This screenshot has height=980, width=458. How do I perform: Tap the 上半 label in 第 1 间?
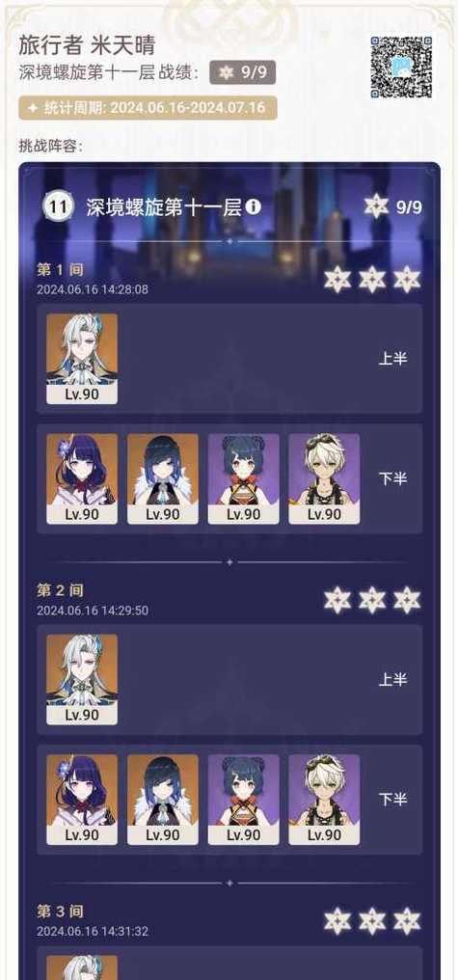point(393,359)
